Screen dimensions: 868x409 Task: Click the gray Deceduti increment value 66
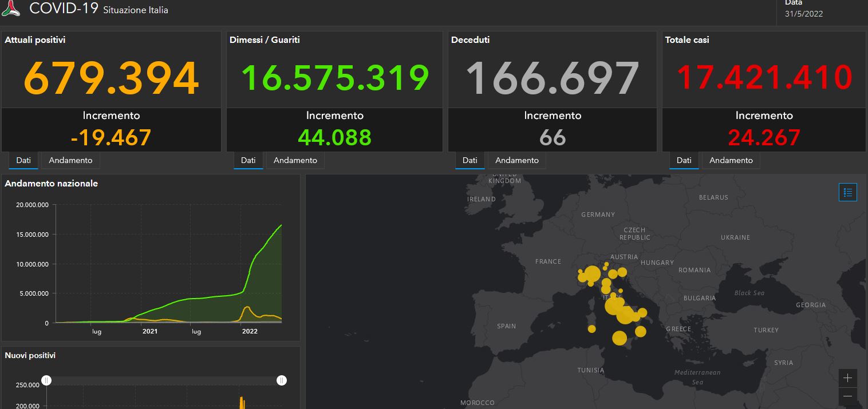(x=553, y=137)
